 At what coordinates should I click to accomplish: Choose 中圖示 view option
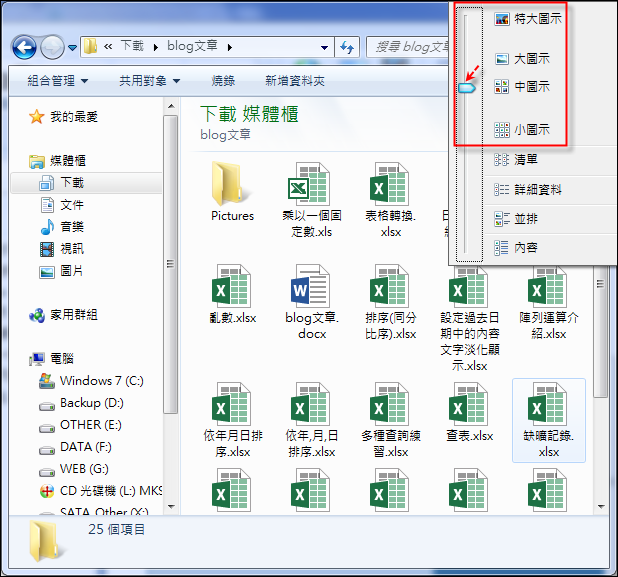click(522, 87)
